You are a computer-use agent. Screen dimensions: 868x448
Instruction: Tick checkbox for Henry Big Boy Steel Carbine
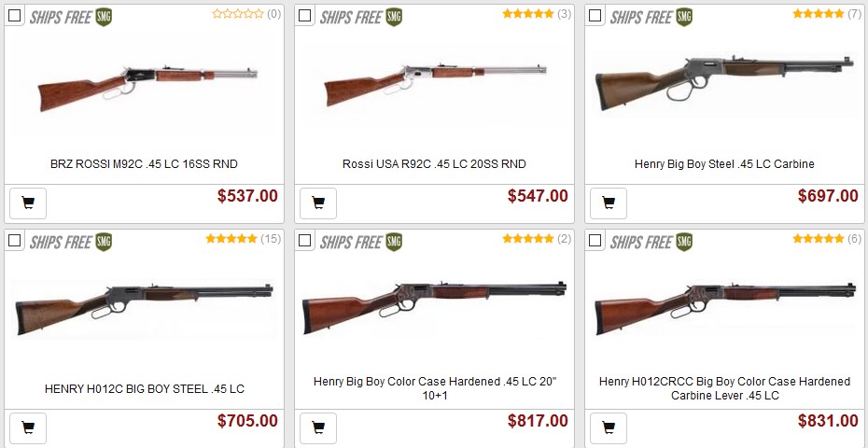tap(595, 16)
